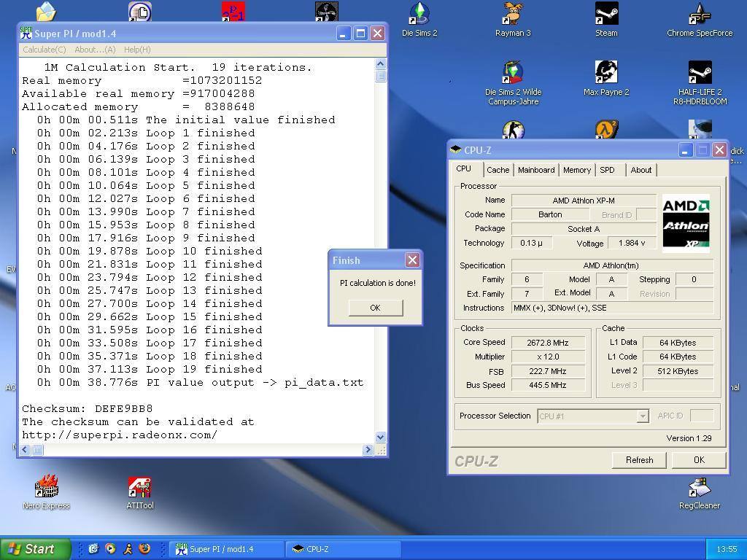This screenshot has width=747, height=560.
Task: Select the yellow folder icon at top-left desktop
Action: pyautogui.click(x=46, y=12)
